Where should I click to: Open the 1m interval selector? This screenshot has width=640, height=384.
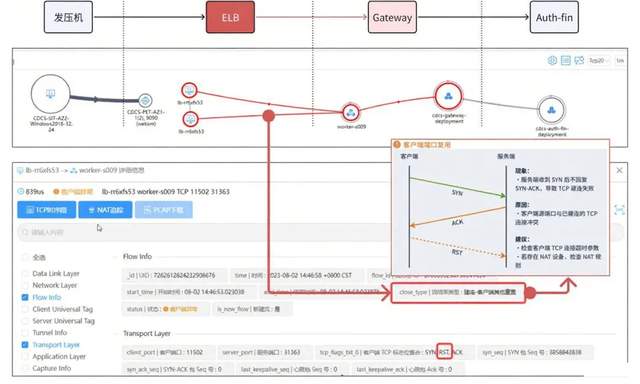tap(620, 60)
